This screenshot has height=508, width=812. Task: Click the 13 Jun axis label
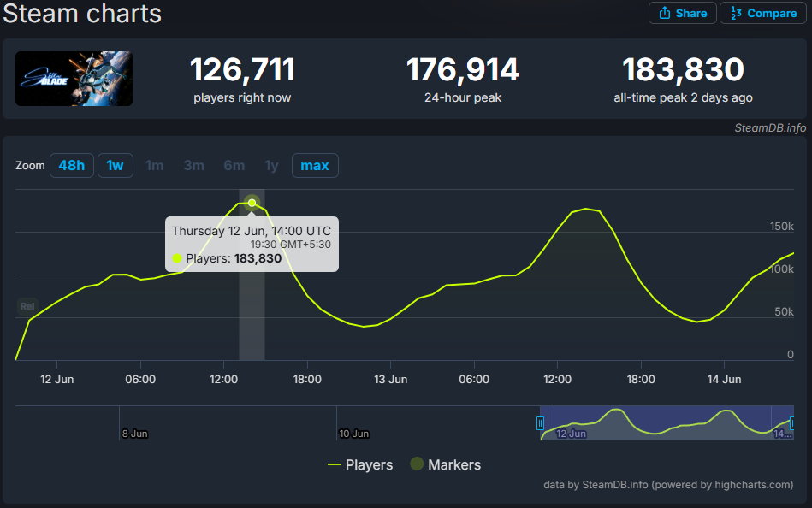coord(390,379)
